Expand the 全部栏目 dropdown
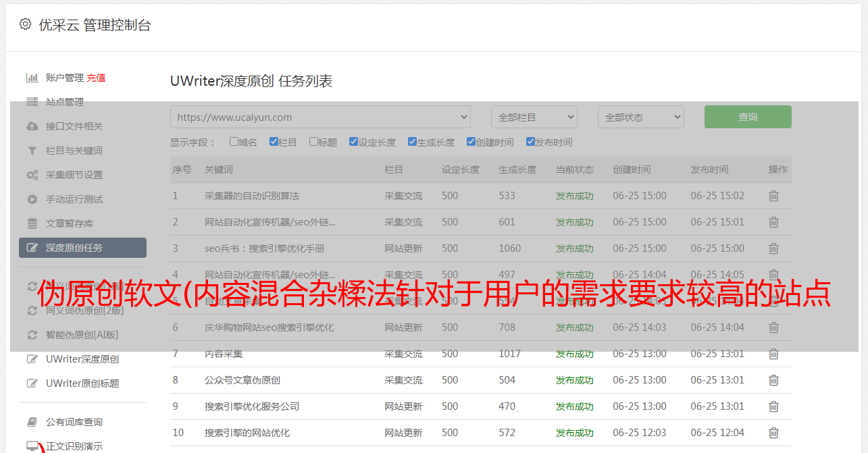The image size is (868, 453). (534, 117)
